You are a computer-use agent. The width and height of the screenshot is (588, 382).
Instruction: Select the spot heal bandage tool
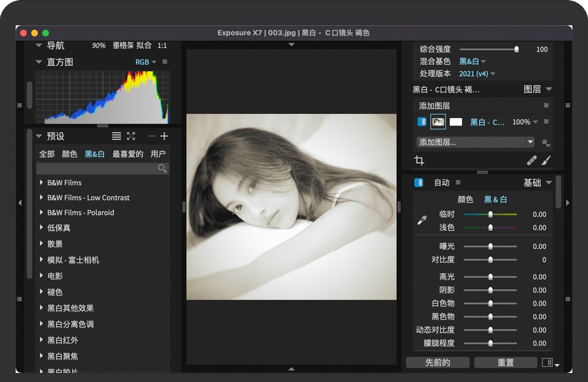coord(531,160)
